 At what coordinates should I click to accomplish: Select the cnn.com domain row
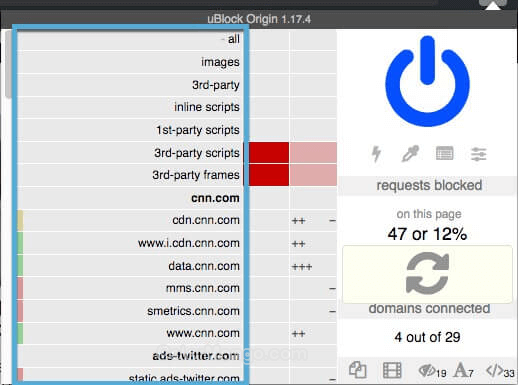(x=129, y=198)
